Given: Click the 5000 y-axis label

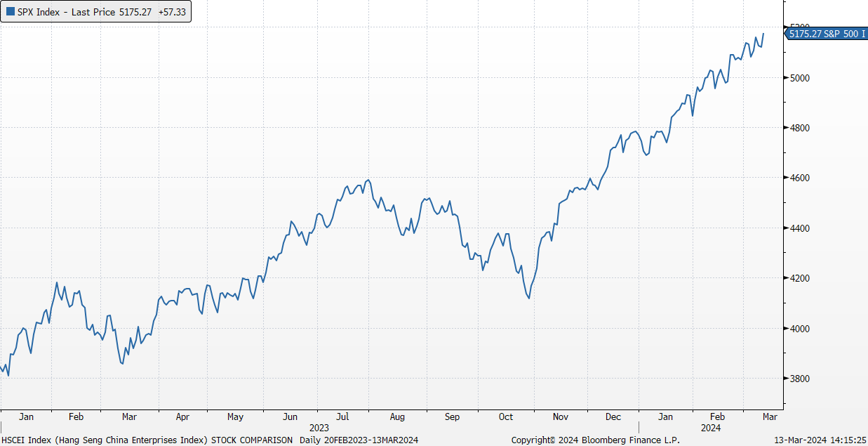Looking at the screenshot, I should (x=799, y=78).
